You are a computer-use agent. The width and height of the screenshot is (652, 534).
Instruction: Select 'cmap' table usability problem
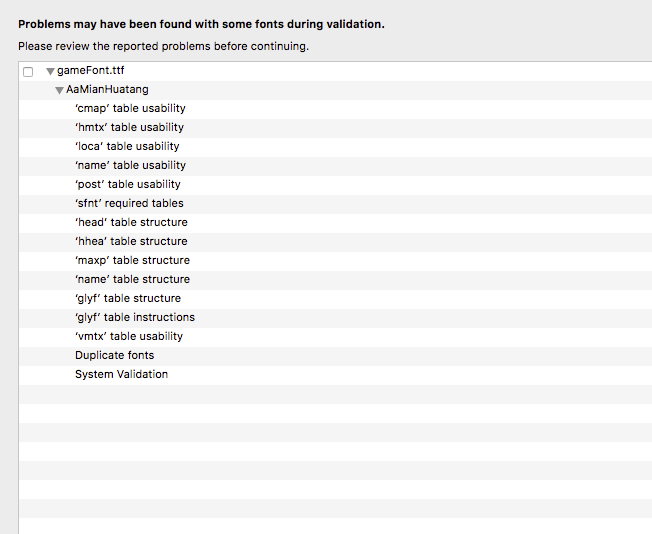[130, 109]
